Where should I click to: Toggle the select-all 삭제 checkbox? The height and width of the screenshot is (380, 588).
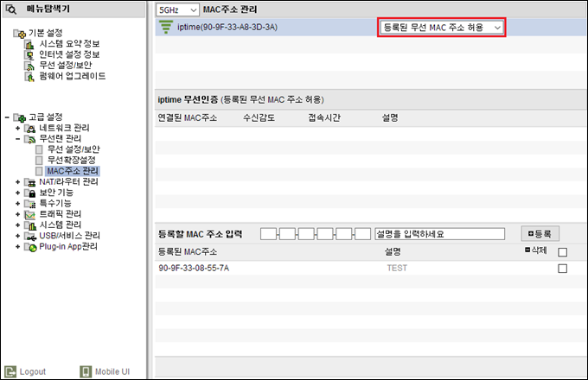tap(563, 252)
